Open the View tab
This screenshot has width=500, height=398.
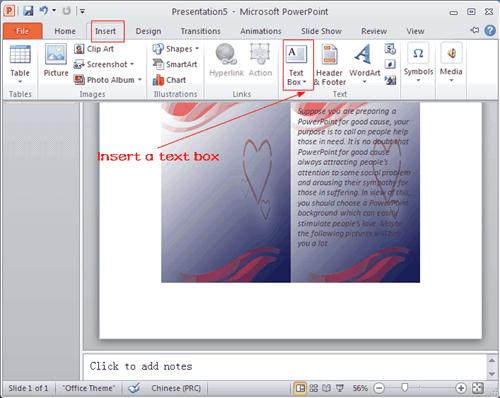point(415,31)
